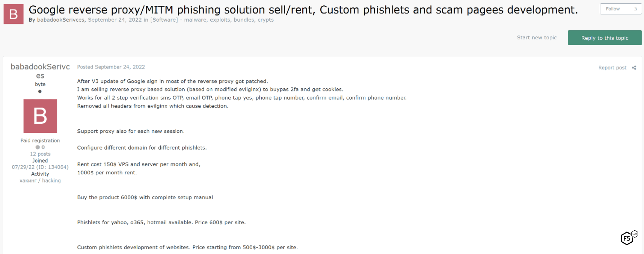Open the large B profile avatar
The height and width of the screenshot is (254, 644).
40,116
